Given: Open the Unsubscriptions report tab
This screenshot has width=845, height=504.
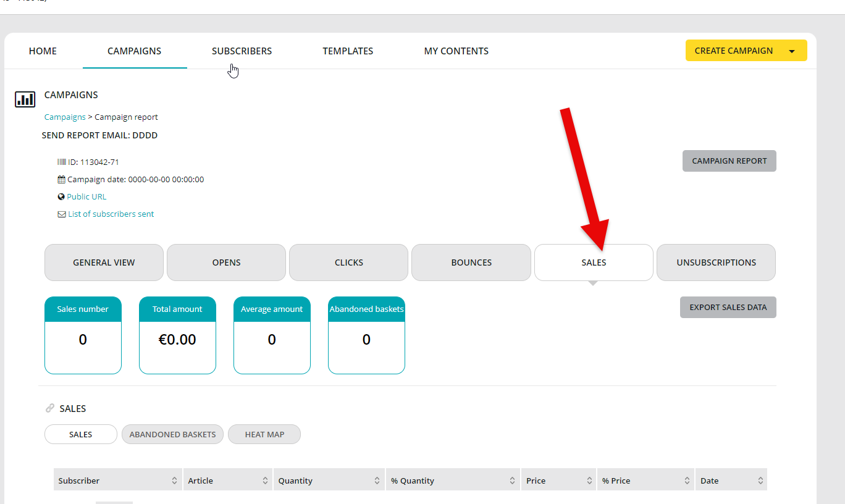Looking at the screenshot, I should point(716,262).
